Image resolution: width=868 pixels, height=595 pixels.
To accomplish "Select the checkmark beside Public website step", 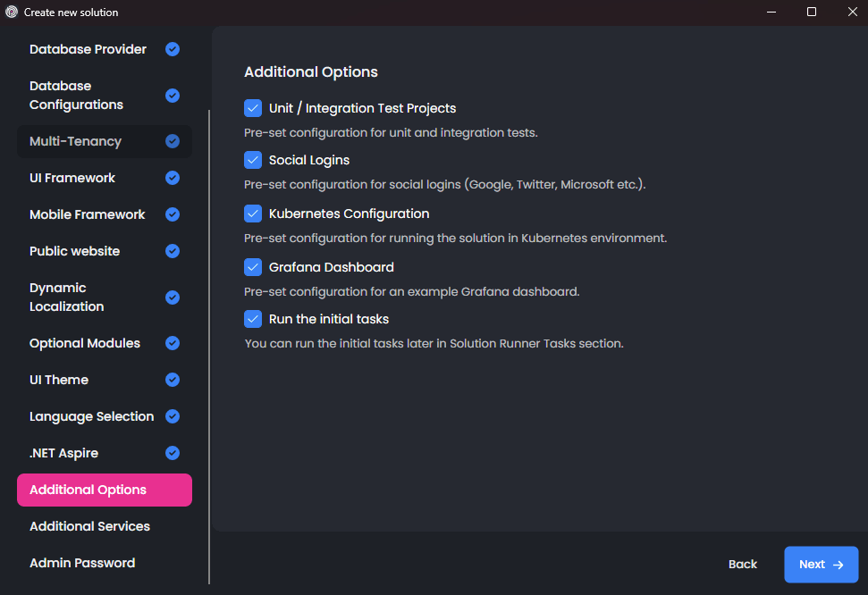I will click(172, 251).
